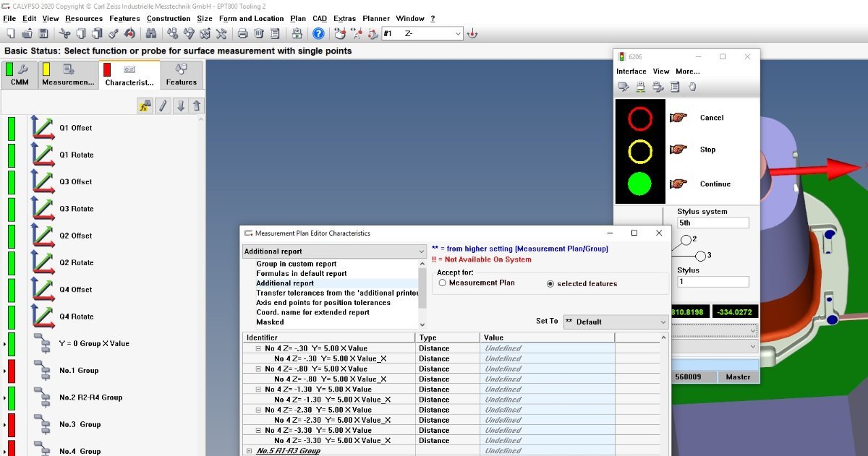Open the 'Set To' Default dropdown
The height and width of the screenshot is (456, 868).
pos(614,322)
